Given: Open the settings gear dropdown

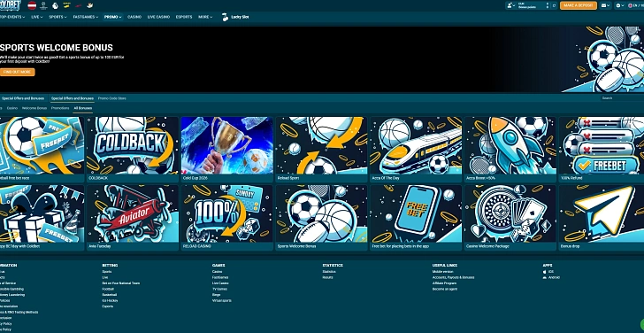Looking at the screenshot, I should [x=620, y=5].
